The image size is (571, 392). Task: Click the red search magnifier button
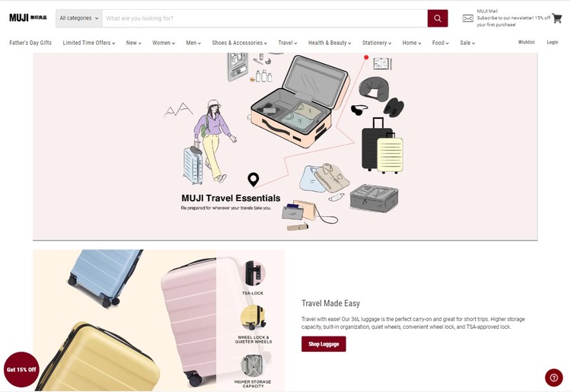coord(437,18)
